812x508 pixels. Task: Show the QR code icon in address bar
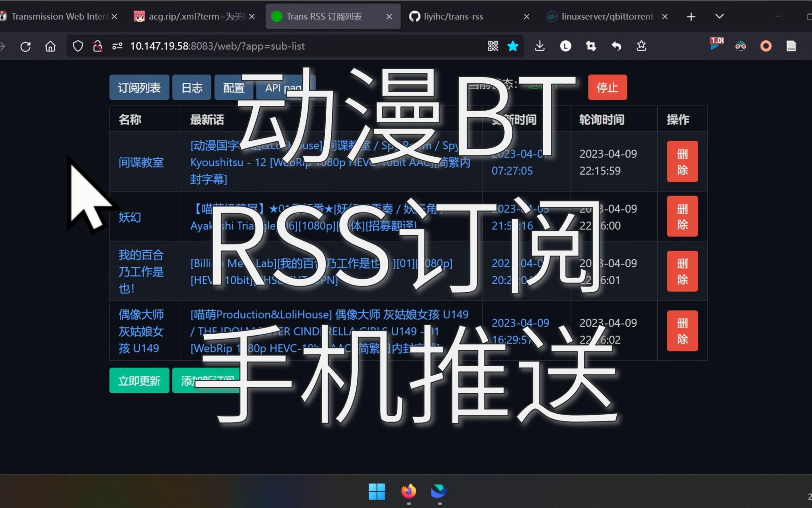(493, 46)
